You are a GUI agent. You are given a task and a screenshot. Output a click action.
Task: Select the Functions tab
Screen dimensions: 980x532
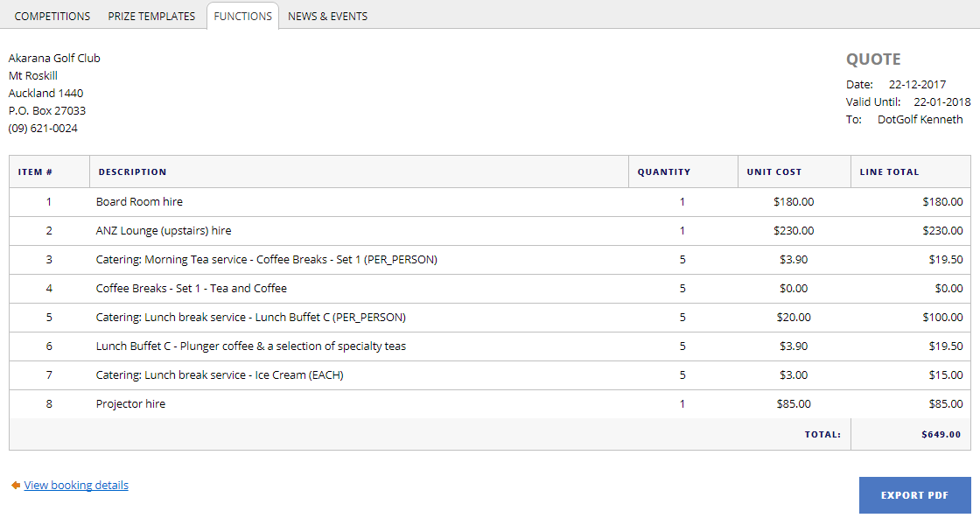pyautogui.click(x=242, y=16)
